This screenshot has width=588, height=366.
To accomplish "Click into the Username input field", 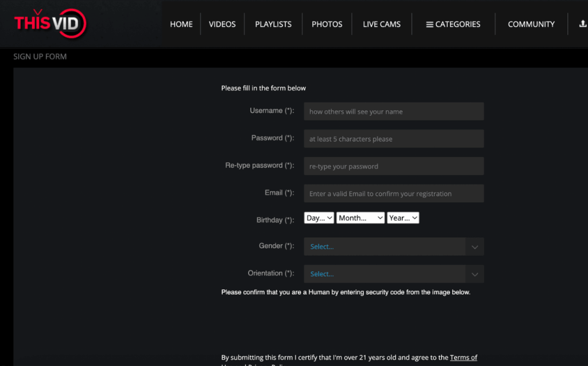I will 393,111.
